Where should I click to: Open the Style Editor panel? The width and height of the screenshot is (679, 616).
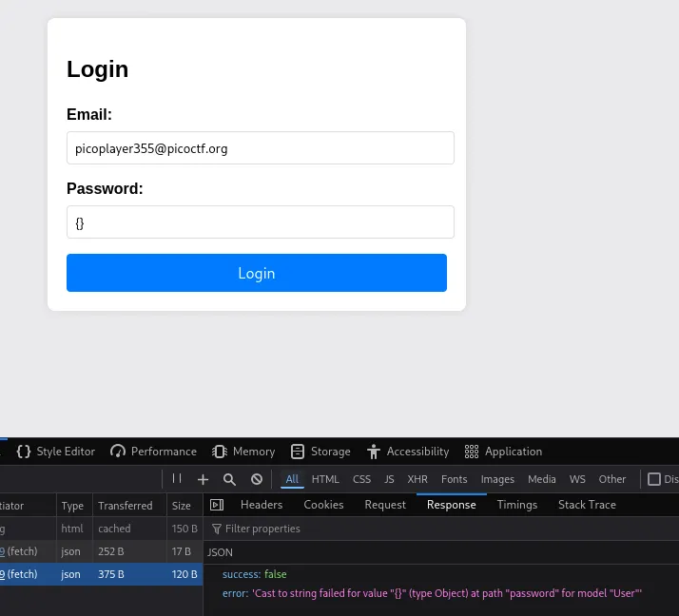(56, 452)
